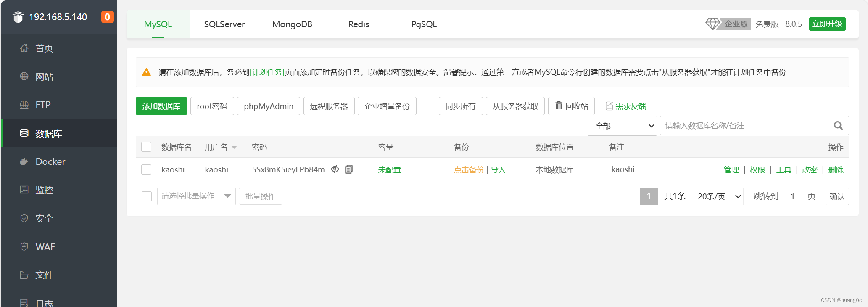
Task: Click the globe icon beside 网站
Action: (x=24, y=76)
